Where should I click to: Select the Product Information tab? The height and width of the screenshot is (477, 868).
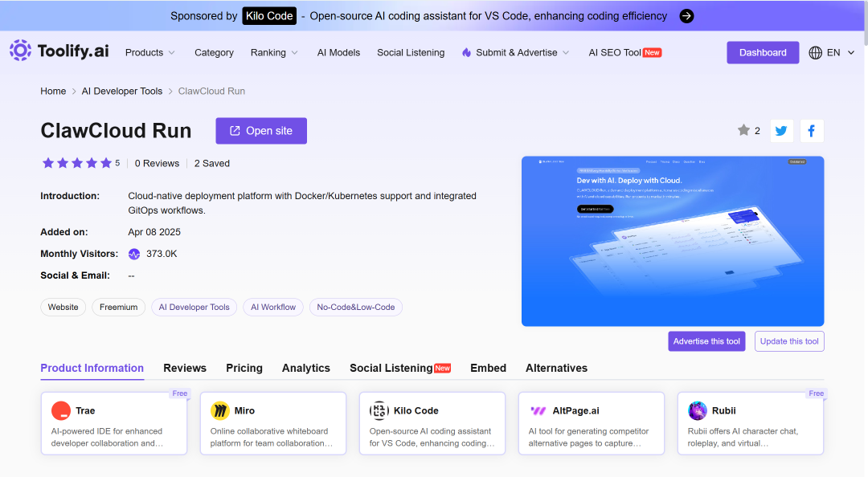[x=92, y=368]
